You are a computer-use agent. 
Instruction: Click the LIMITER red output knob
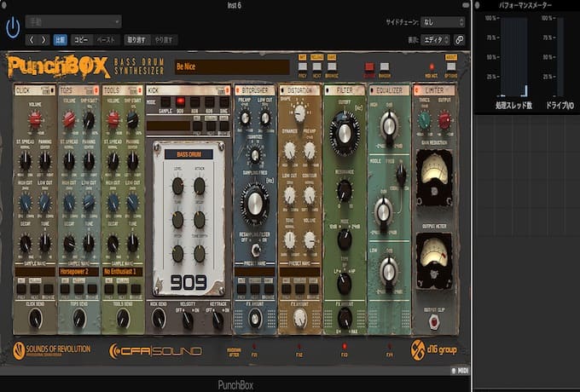click(x=444, y=120)
